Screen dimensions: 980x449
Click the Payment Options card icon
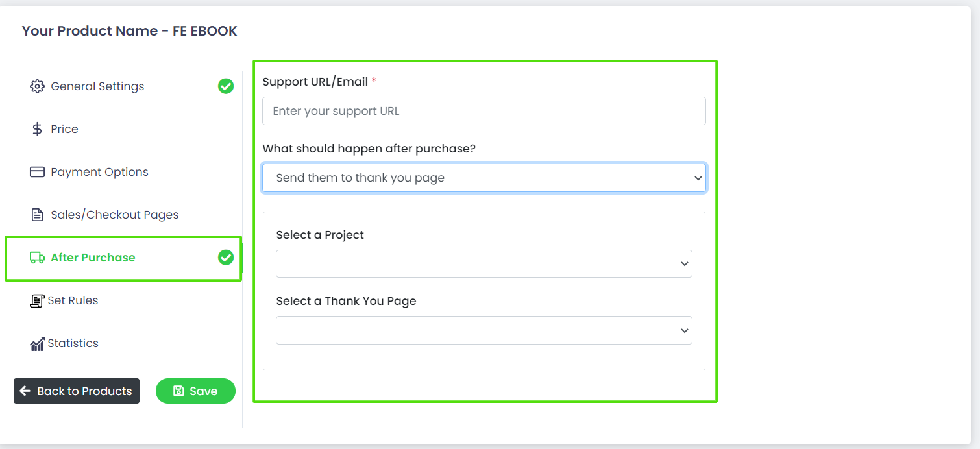[37, 172]
